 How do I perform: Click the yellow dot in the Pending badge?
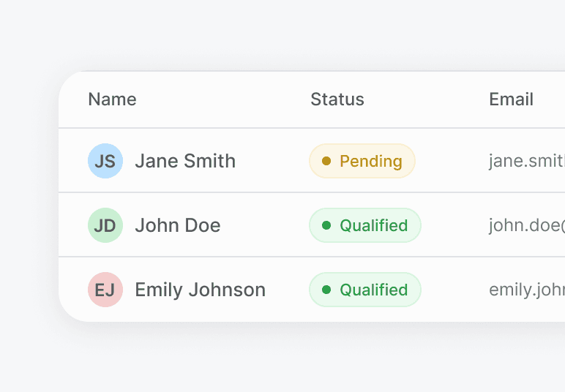point(326,161)
